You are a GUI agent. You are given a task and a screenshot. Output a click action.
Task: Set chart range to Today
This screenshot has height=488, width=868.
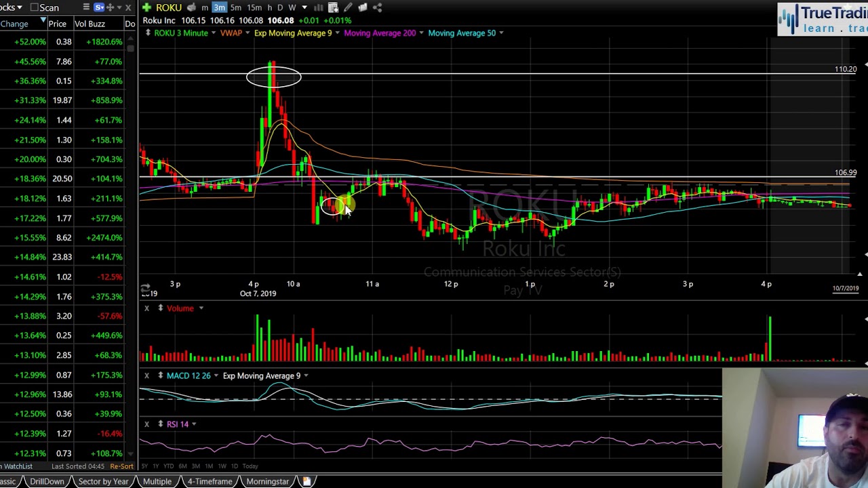point(250,466)
